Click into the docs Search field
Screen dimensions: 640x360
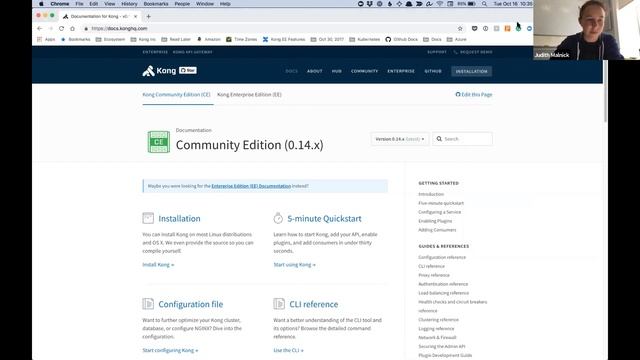point(462,139)
